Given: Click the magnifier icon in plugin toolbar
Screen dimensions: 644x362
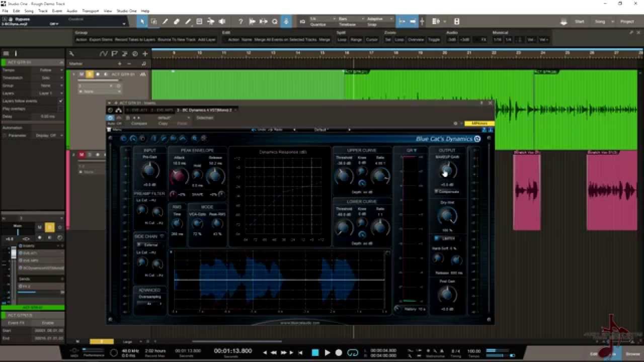Looking at the screenshot, I should pos(194,138).
